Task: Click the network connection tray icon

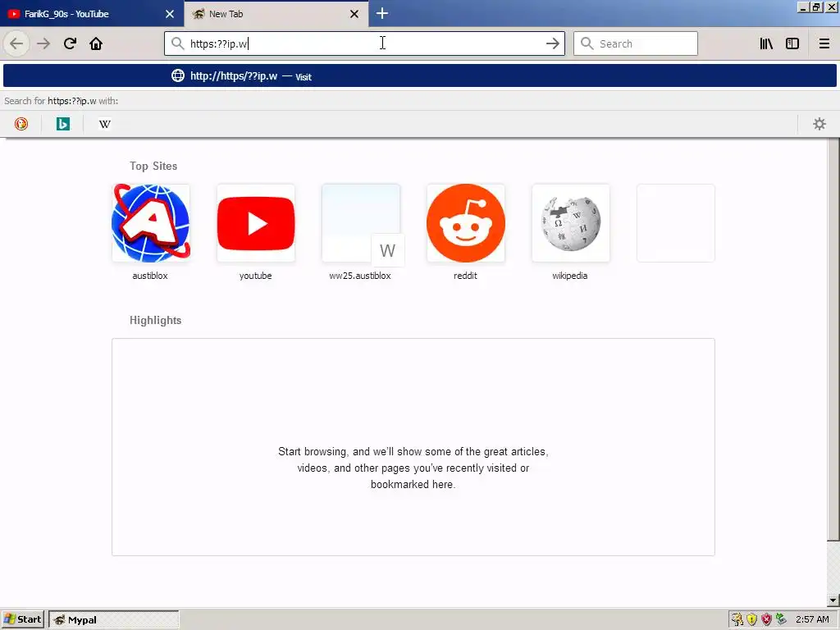Action: 781,619
